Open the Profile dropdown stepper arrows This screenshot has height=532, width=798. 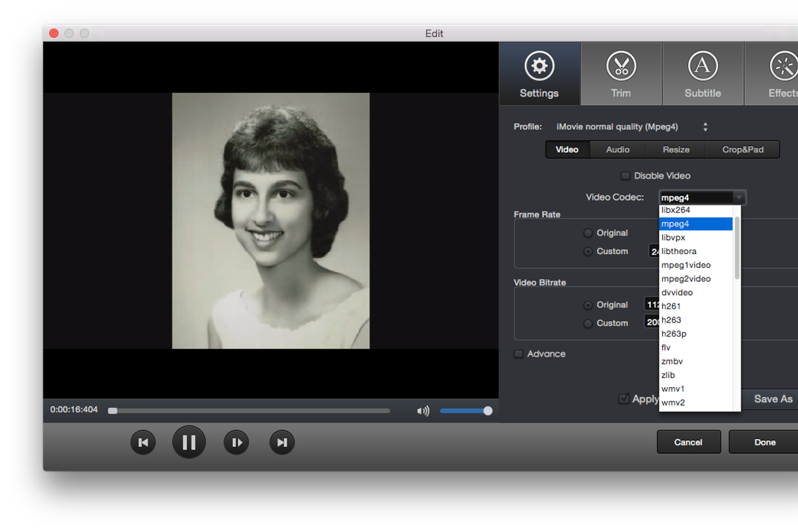point(706,126)
